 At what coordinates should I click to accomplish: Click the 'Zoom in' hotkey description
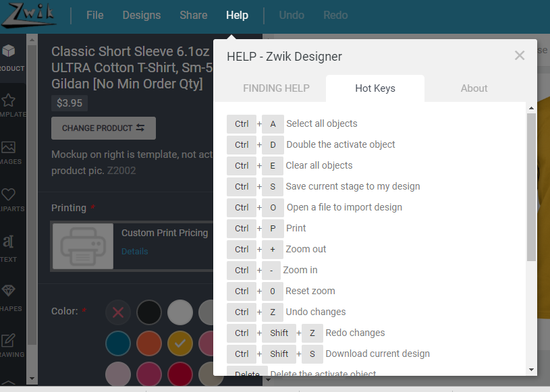(x=300, y=270)
